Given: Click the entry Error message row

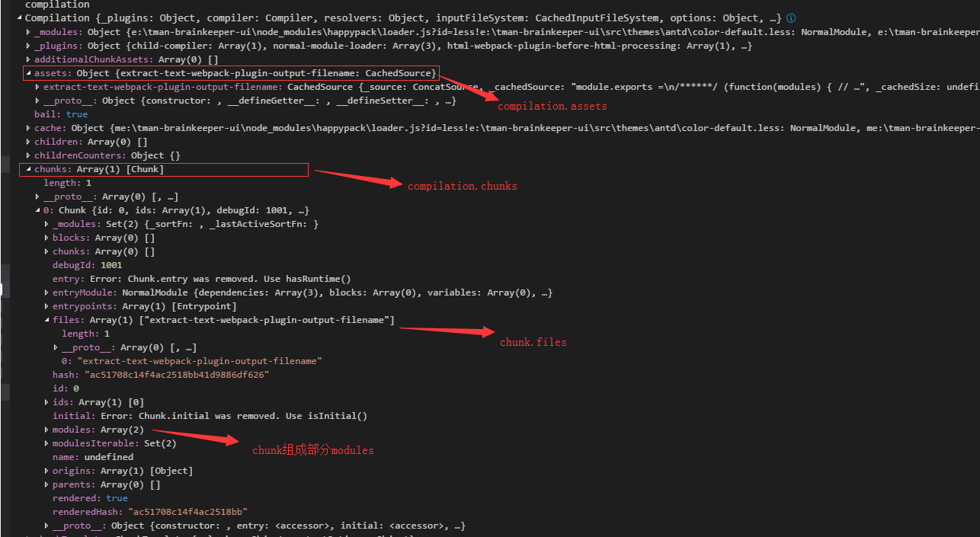Looking at the screenshot, I should (x=202, y=279).
